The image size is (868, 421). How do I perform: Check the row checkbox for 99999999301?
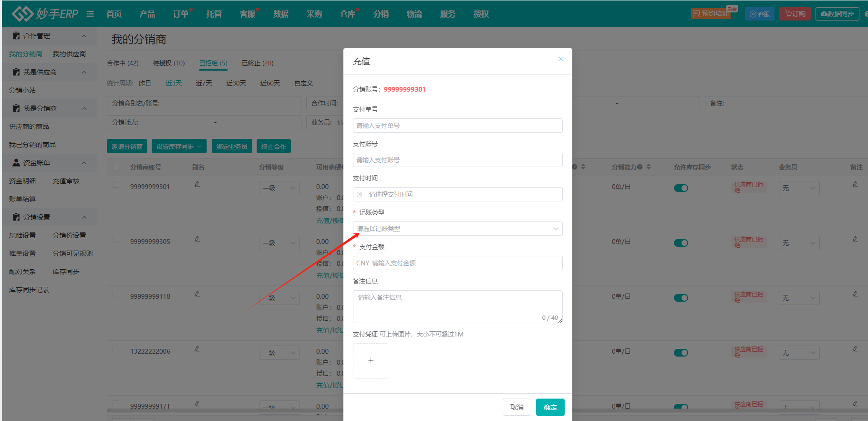click(116, 184)
